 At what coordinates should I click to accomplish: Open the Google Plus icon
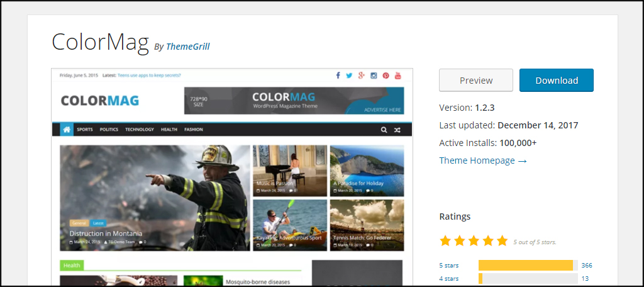point(361,76)
